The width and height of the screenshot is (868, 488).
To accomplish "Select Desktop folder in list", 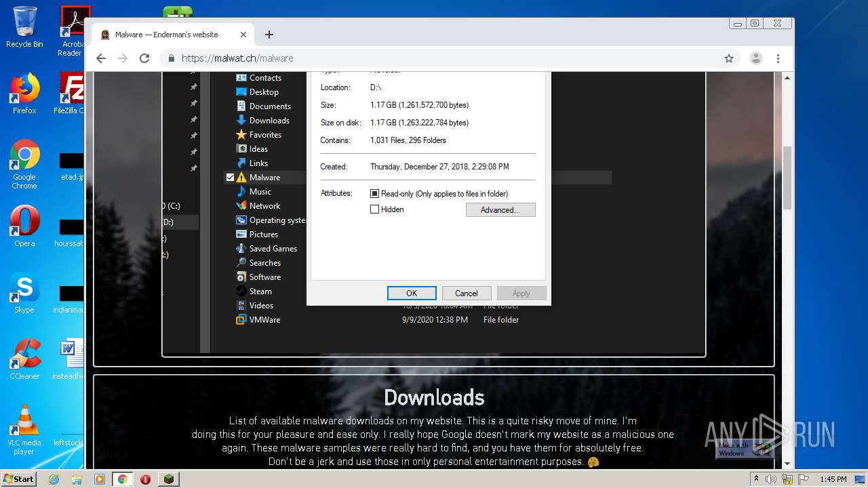I will pyautogui.click(x=257, y=92).
